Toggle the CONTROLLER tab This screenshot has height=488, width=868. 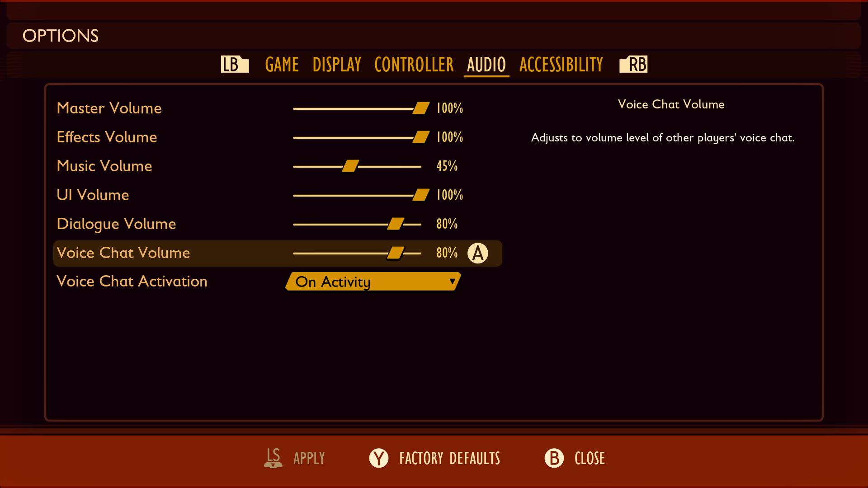click(x=414, y=64)
